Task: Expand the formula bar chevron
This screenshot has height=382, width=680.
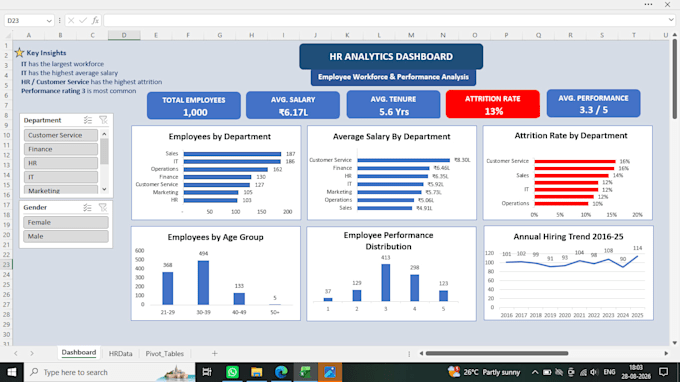Action: coord(671,20)
